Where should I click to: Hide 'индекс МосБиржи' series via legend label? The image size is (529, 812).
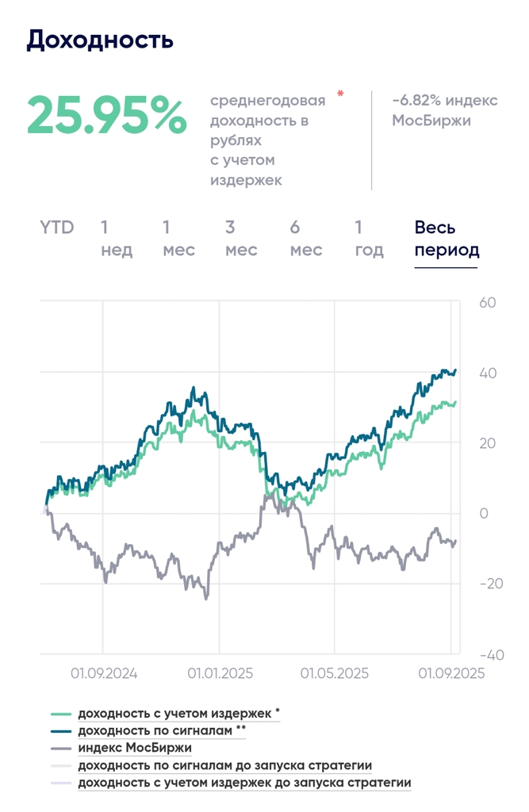click(135, 748)
